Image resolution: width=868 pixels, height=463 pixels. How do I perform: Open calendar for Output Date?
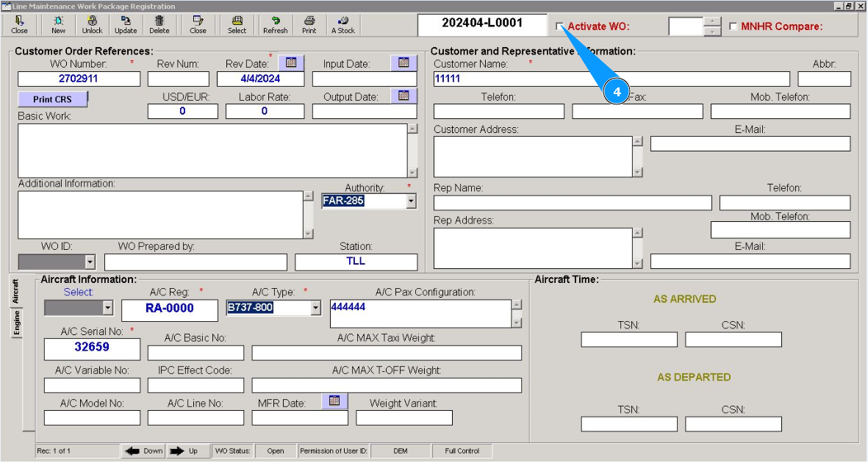coord(404,96)
